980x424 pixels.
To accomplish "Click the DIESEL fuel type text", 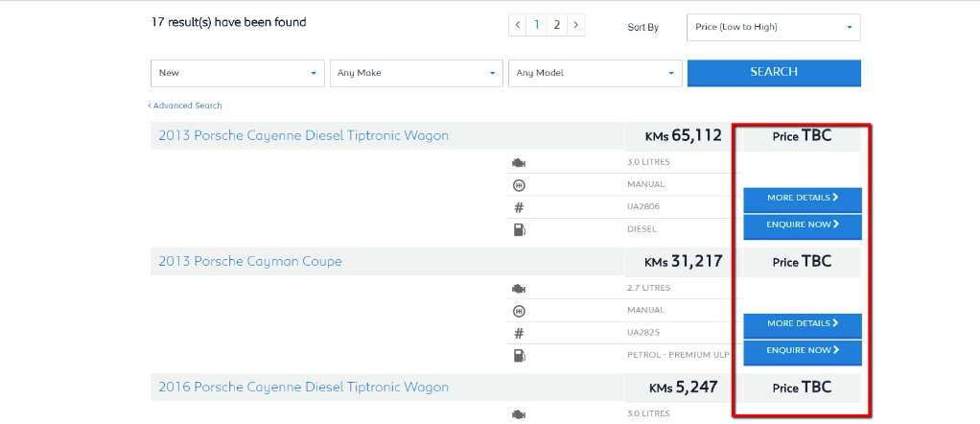I will coord(642,229).
